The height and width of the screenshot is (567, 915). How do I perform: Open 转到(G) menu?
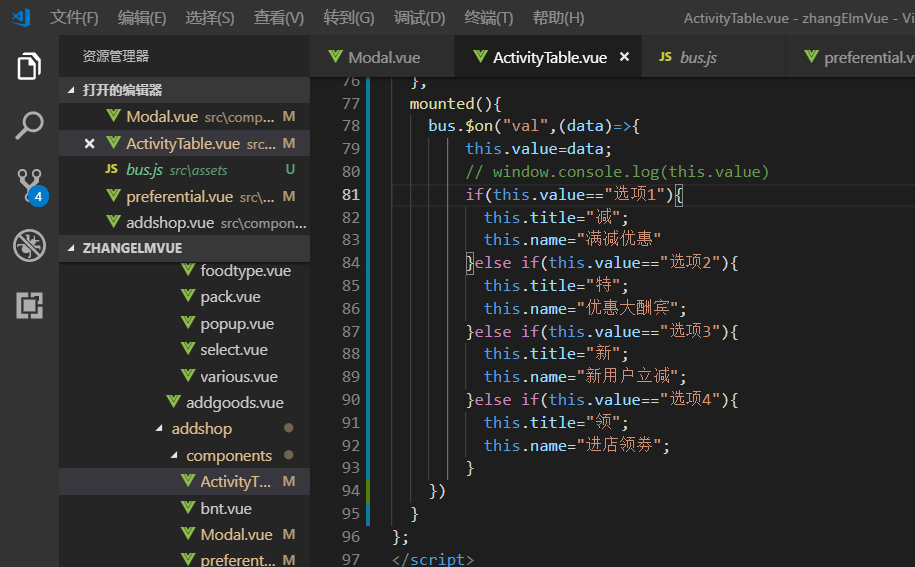[x=348, y=18]
